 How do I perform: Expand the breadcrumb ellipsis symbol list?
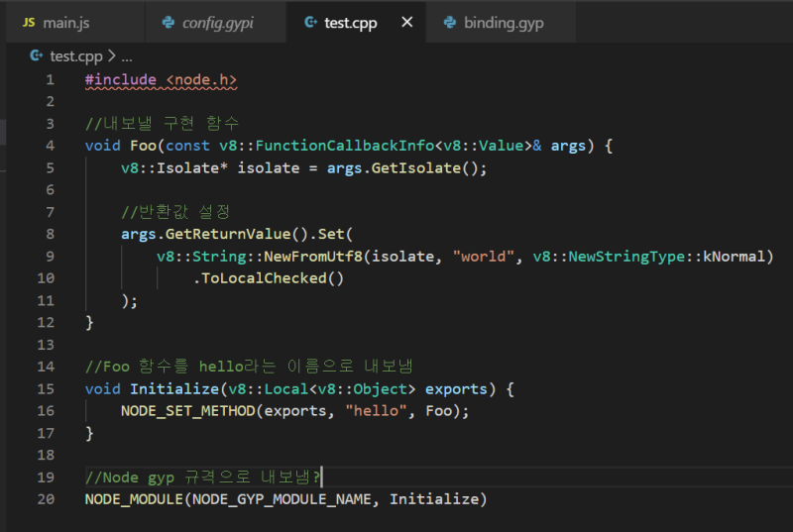coord(126,56)
